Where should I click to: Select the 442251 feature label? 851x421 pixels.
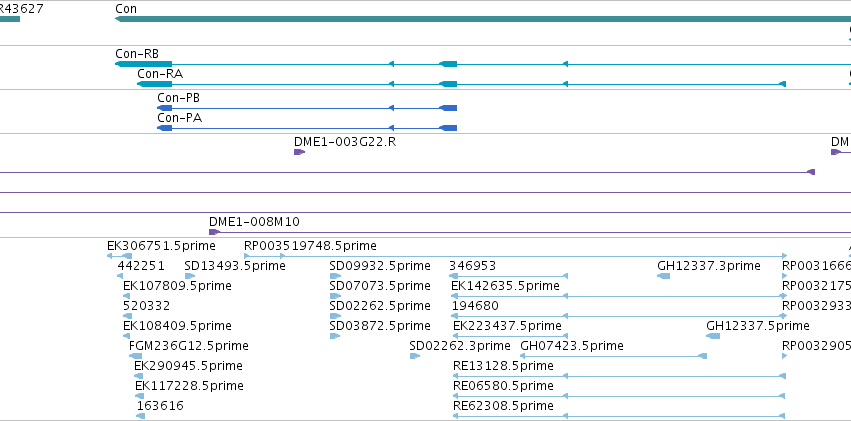click(x=141, y=266)
